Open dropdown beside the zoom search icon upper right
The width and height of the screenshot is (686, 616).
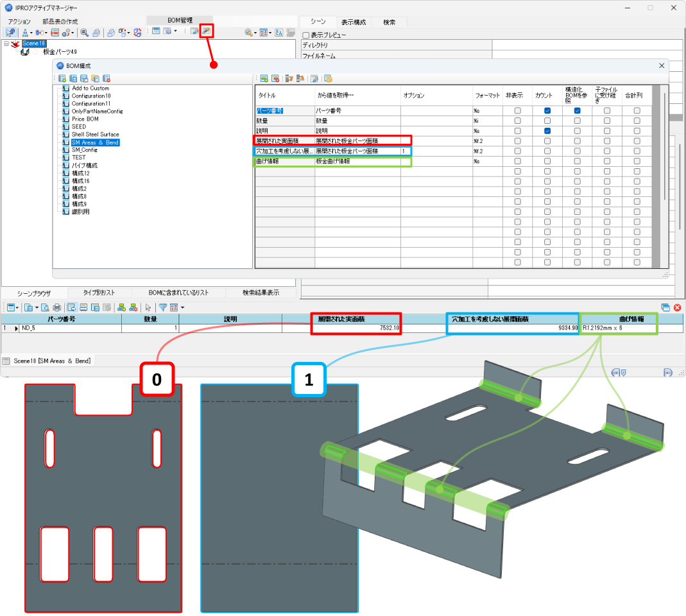255,33
